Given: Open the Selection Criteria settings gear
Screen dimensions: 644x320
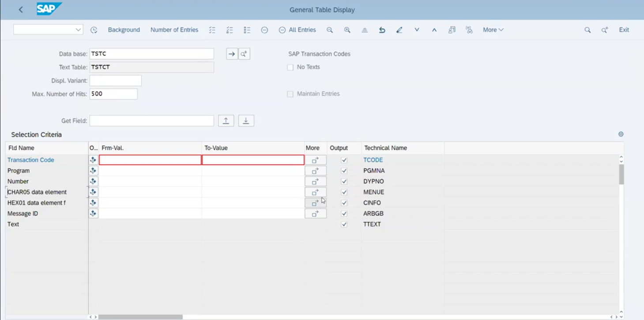Looking at the screenshot, I should (621, 134).
